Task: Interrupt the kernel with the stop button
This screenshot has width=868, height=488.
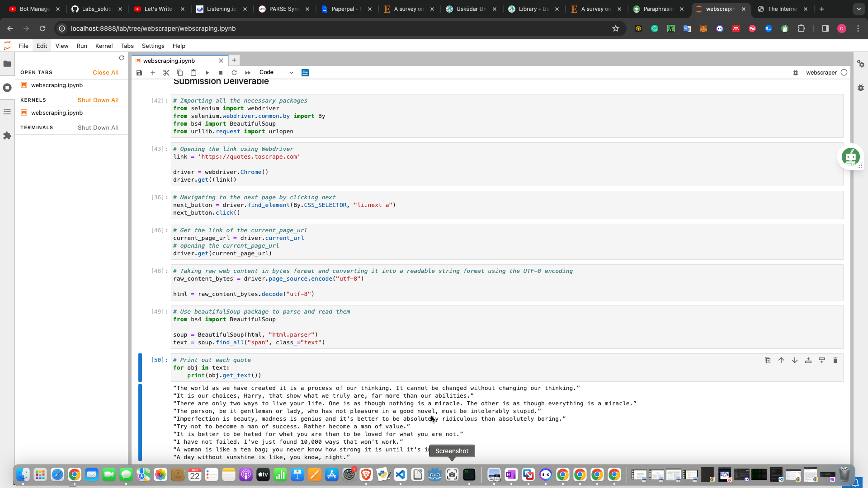Action: pyautogui.click(x=221, y=73)
